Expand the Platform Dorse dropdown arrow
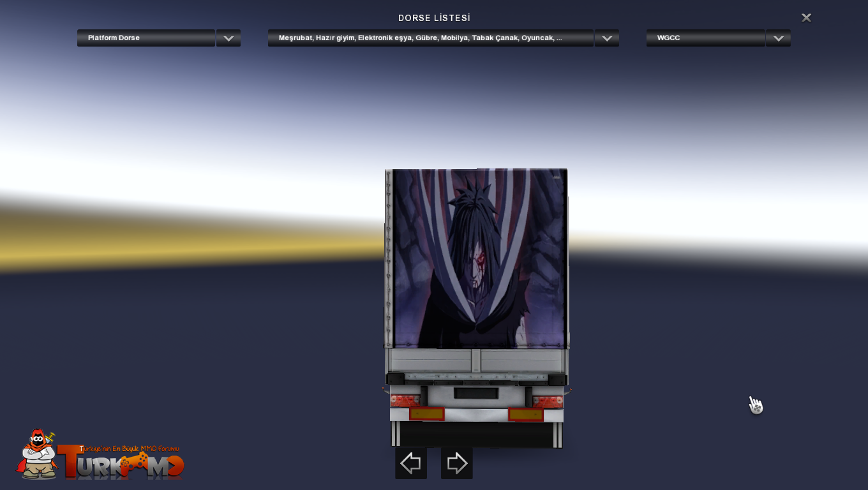The width and height of the screenshot is (868, 490). [228, 38]
